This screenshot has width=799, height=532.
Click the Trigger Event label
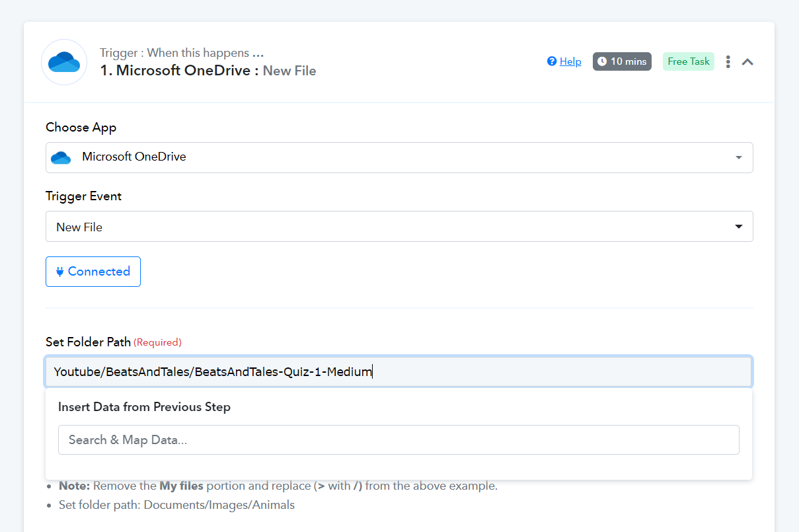pyautogui.click(x=83, y=196)
